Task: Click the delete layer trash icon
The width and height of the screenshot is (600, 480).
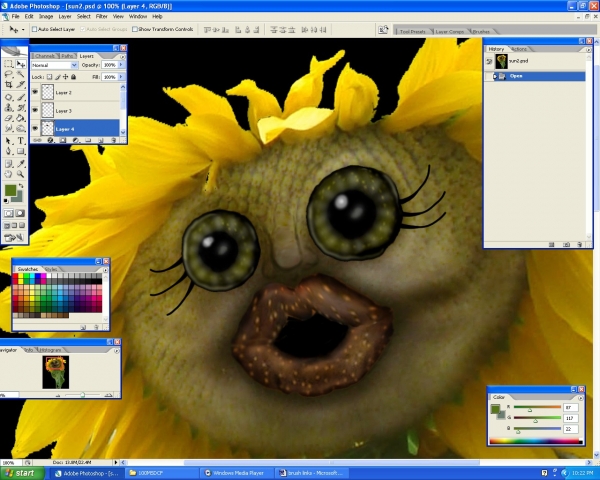Action: 114,140
